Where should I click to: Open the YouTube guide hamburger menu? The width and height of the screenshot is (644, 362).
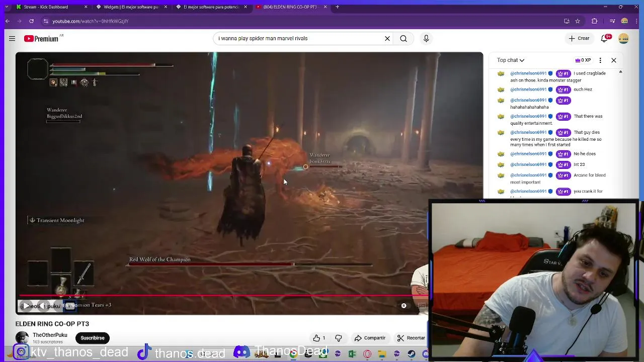coord(12,38)
